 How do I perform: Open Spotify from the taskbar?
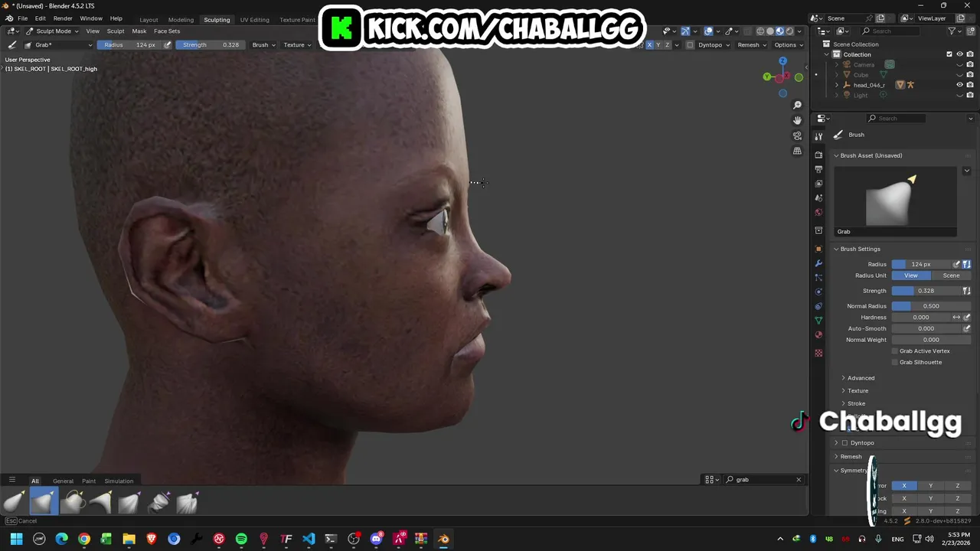[x=241, y=539]
